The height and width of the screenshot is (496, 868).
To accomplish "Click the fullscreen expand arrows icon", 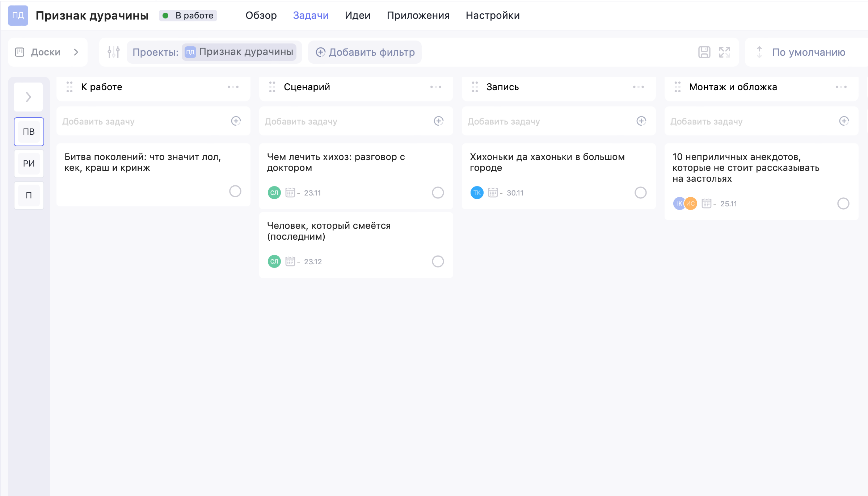I will [x=724, y=52].
